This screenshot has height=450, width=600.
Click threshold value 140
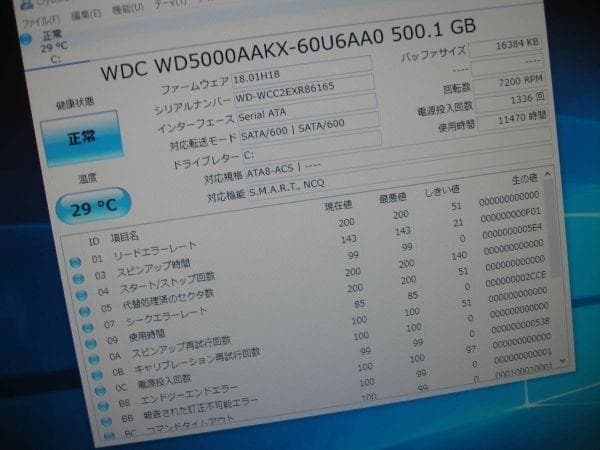tap(459, 255)
